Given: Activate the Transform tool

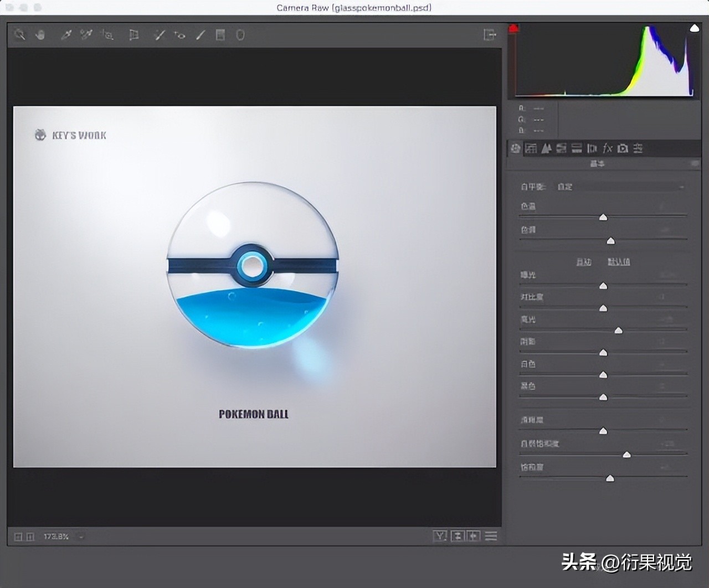Looking at the screenshot, I should (x=133, y=35).
